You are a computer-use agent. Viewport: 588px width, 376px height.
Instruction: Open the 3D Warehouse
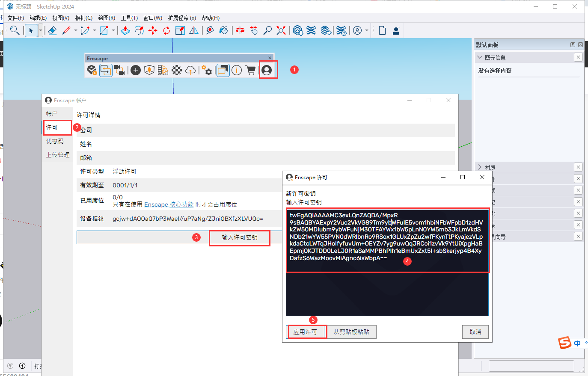coord(298,30)
